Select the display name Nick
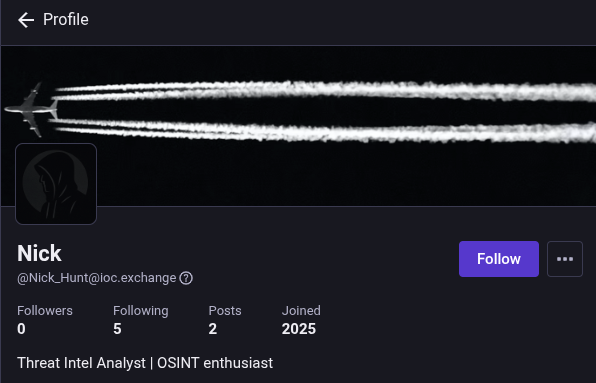The width and height of the screenshot is (596, 383). coord(39,253)
